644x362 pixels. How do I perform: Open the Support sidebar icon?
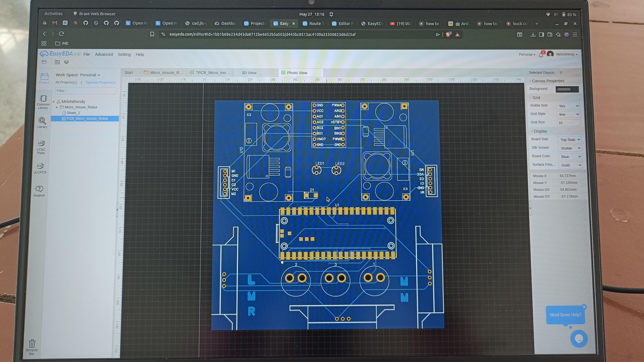click(x=39, y=191)
